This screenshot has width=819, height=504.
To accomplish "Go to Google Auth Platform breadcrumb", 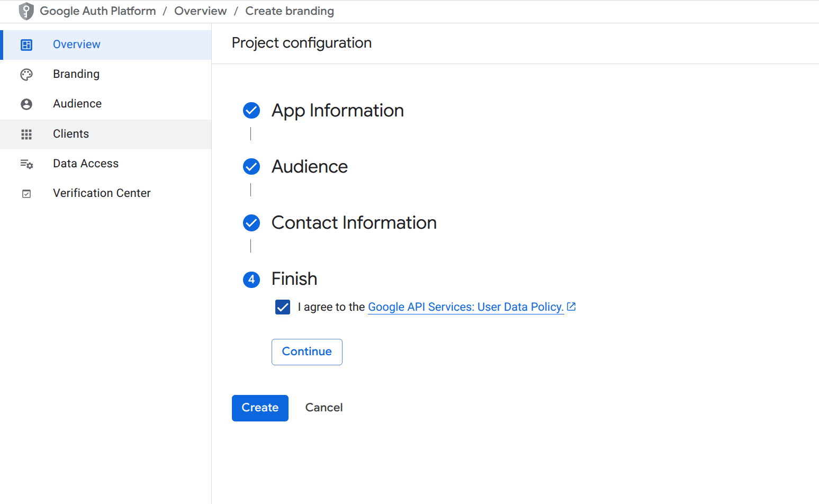I will (98, 11).
